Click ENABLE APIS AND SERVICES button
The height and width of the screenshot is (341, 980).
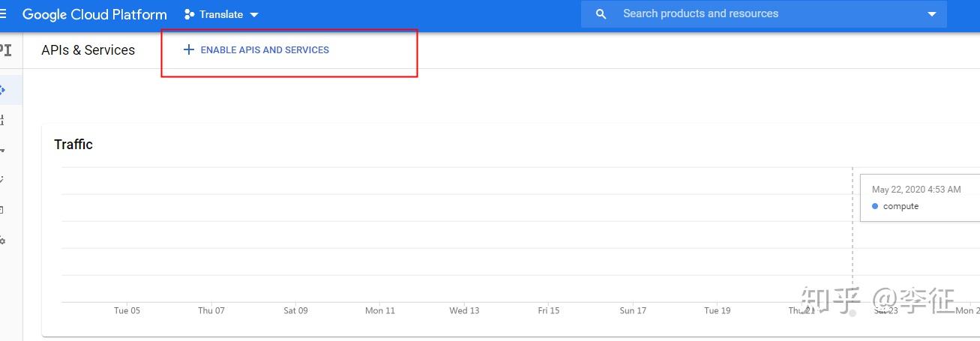[x=256, y=50]
